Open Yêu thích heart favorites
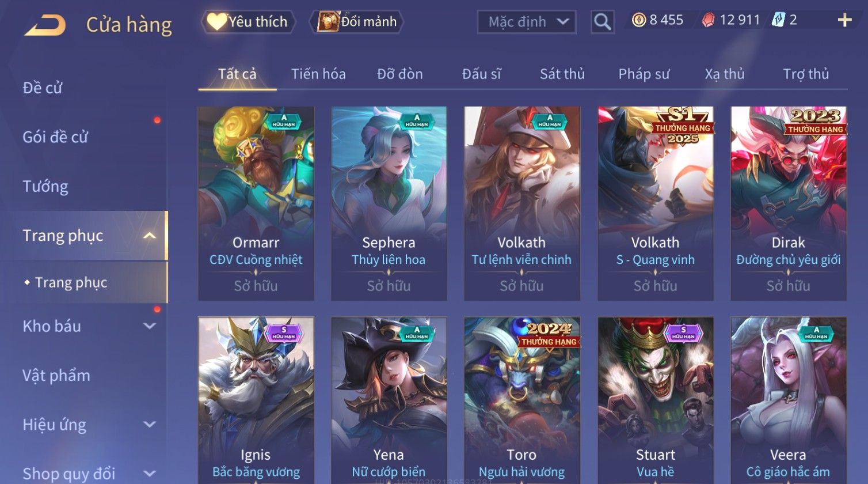 (248, 22)
